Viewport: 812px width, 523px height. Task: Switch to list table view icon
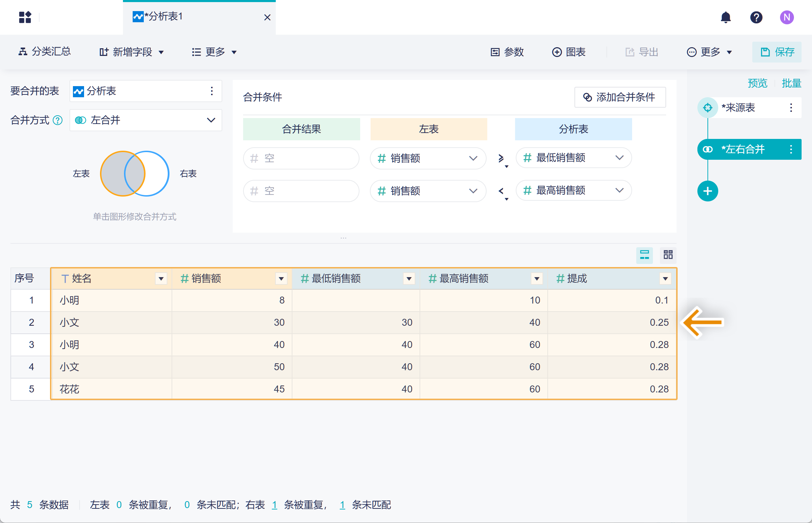[644, 255]
